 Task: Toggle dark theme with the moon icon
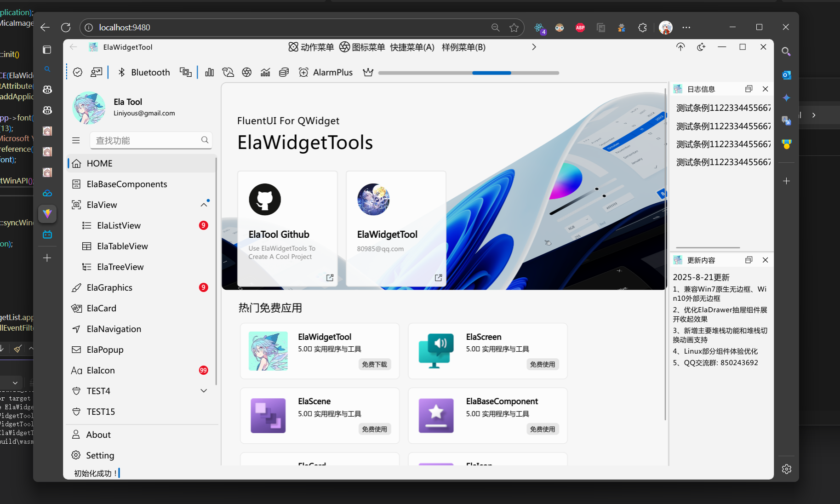[x=701, y=47]
